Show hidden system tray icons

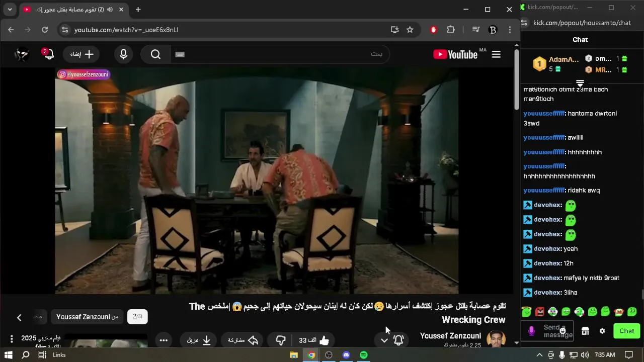(539, 355)
